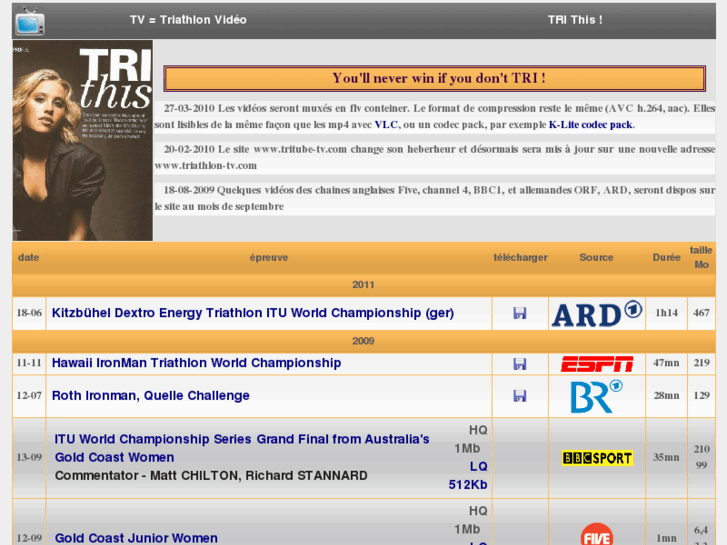The height and width of the screenshot is (545, 727).
Task: Click the 27-03-2010 news paragraph
Action: (x=434, y=116)
